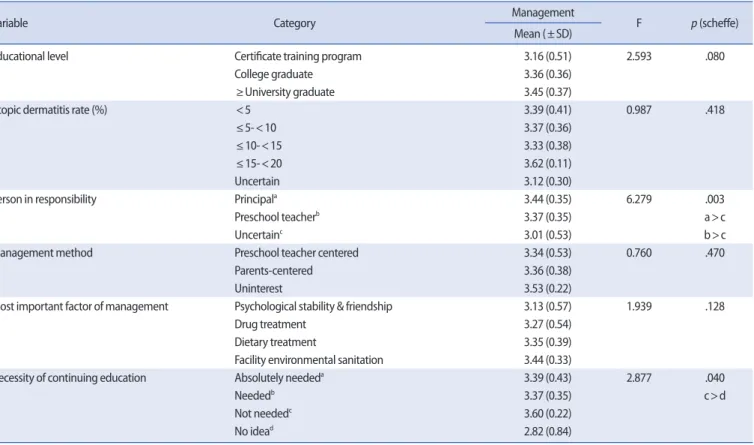This screenshot has height=445, width=754.
Task: Click the 'F' column header
Action: (x=639, y=23)
